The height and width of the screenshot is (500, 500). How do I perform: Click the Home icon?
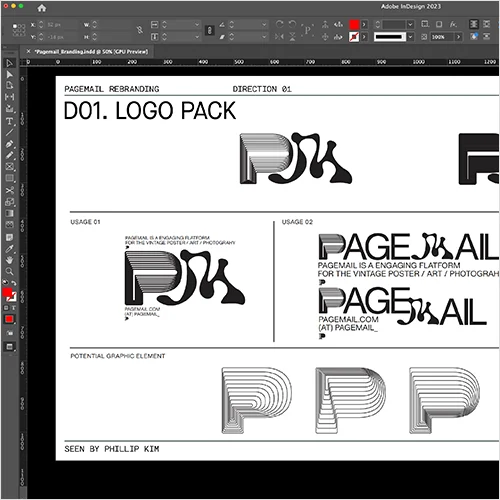click(42, 8)
